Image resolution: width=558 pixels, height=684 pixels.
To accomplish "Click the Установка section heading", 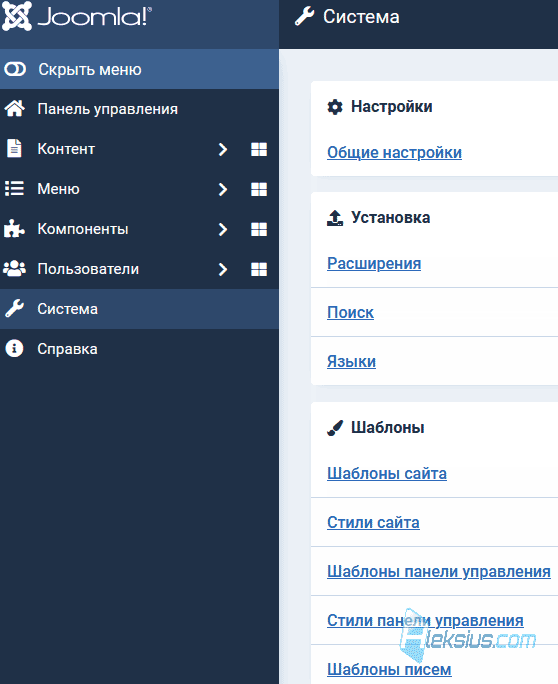I will pyautogui.click(x=390, y=218).
